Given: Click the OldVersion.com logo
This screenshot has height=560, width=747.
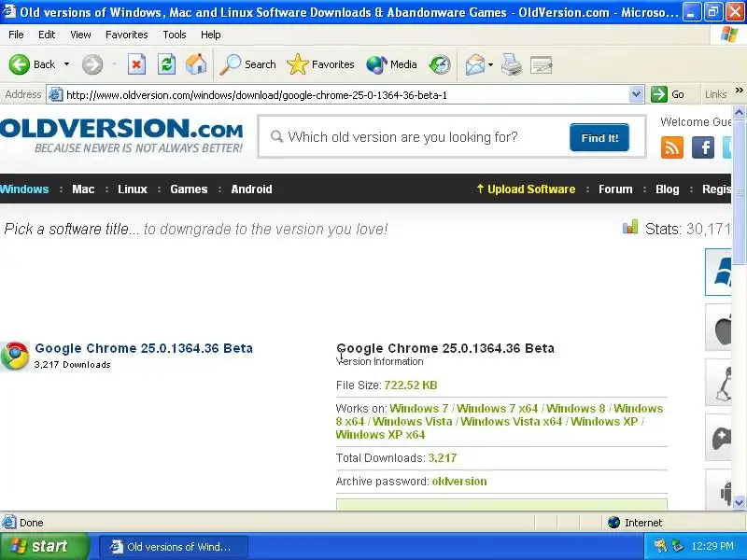Looking at the screenshot, I should (x=121, y=135).
